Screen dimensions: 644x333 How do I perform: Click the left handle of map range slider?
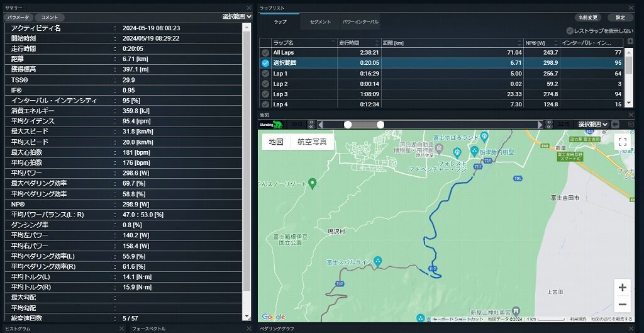[x=348, y=125]
